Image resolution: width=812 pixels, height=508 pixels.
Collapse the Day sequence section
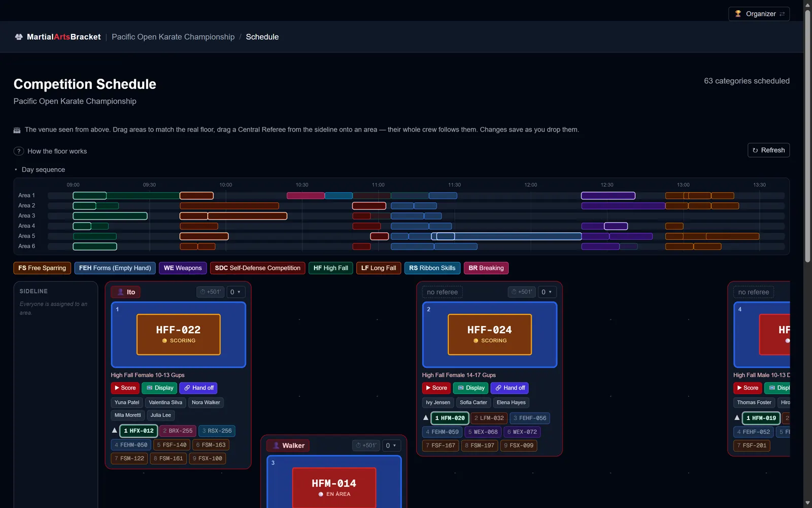click(x=40, y=170)
